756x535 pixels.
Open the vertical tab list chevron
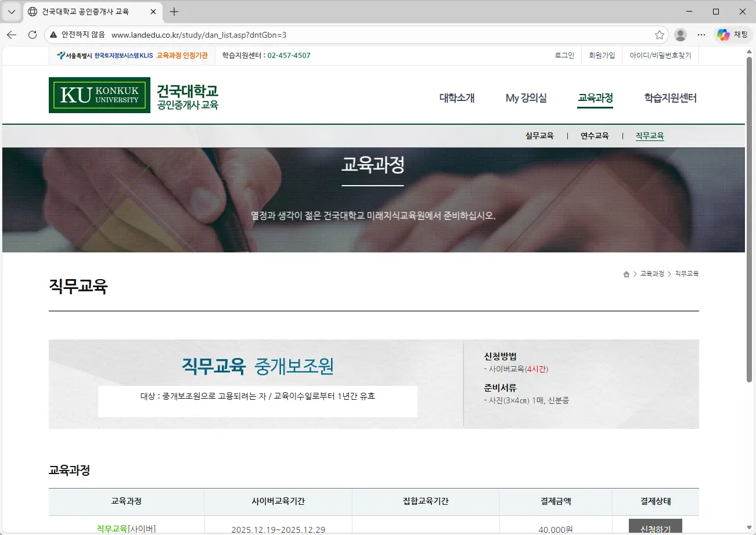click(11, 12)
